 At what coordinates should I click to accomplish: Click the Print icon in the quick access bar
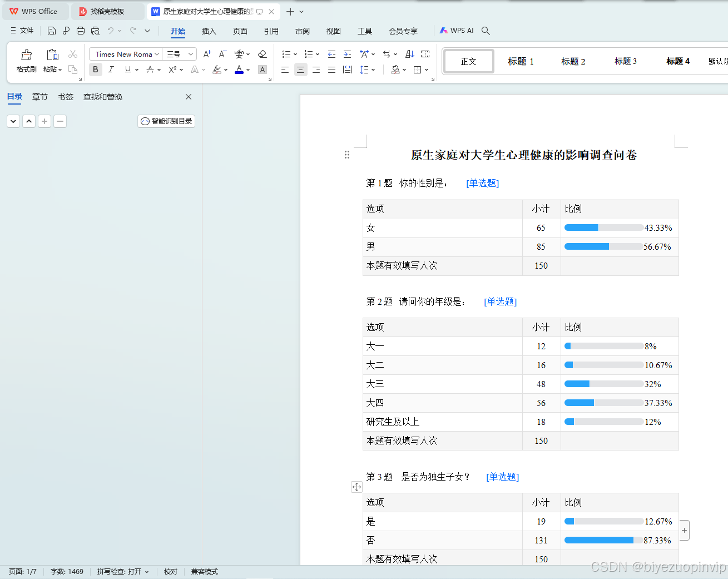81,31
